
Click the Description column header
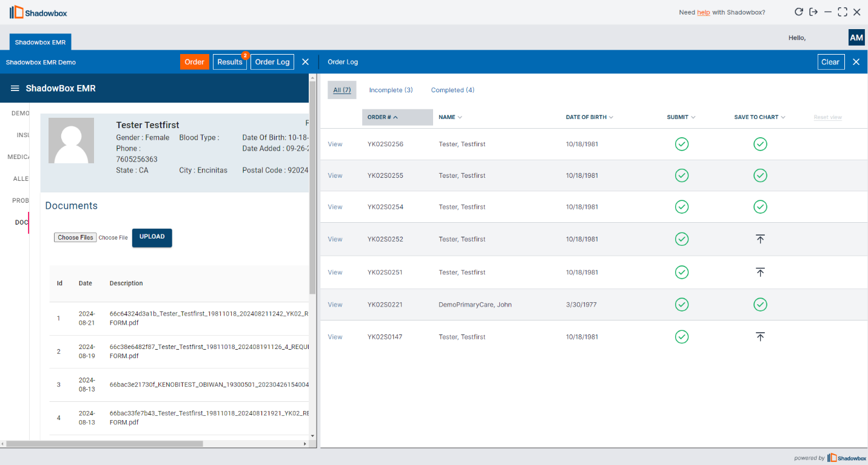[x=126, y=283]
